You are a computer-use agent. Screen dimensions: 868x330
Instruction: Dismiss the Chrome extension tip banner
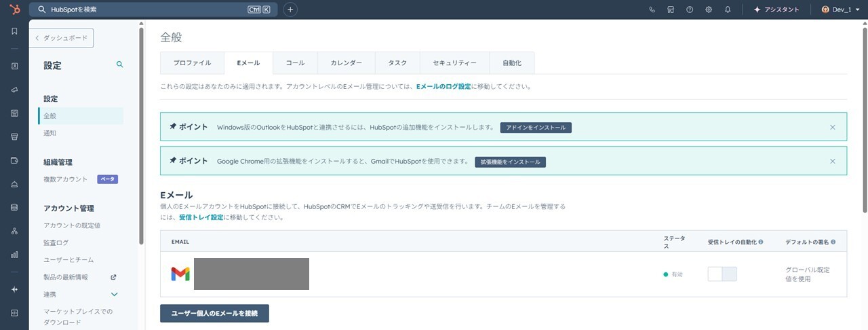(833, 162)
